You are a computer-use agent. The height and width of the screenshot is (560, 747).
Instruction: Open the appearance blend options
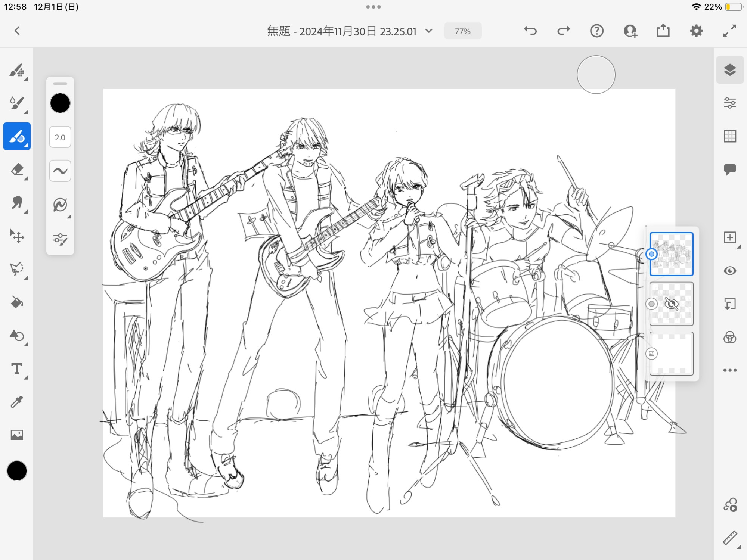pyautogui.click(x=730, y=337)
